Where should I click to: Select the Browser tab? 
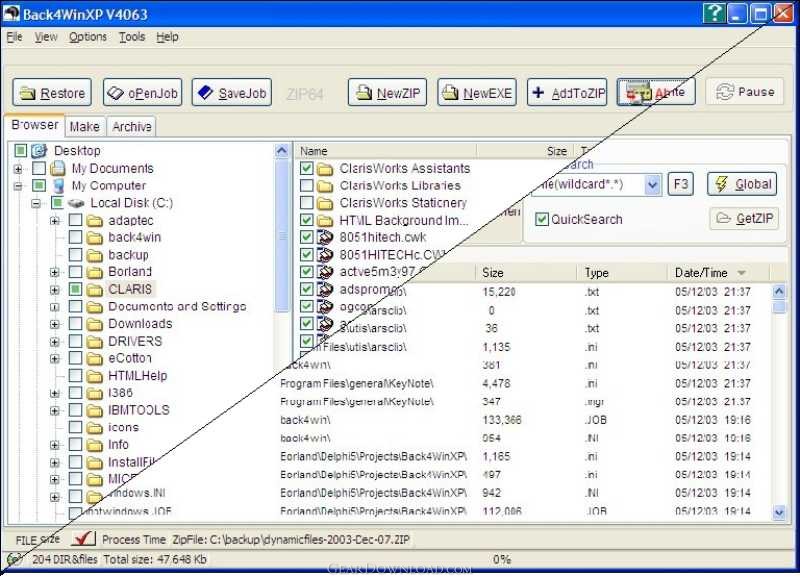pos(35,125)
